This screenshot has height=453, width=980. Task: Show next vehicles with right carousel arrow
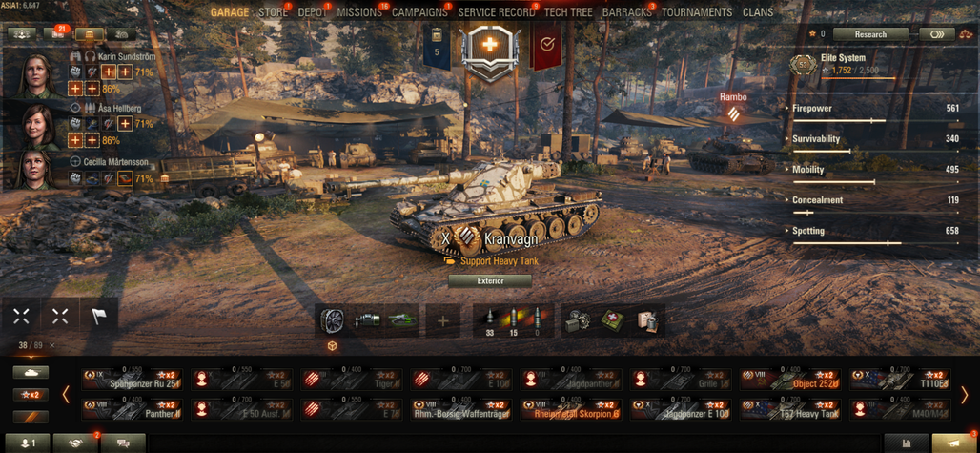coord(964,394)
